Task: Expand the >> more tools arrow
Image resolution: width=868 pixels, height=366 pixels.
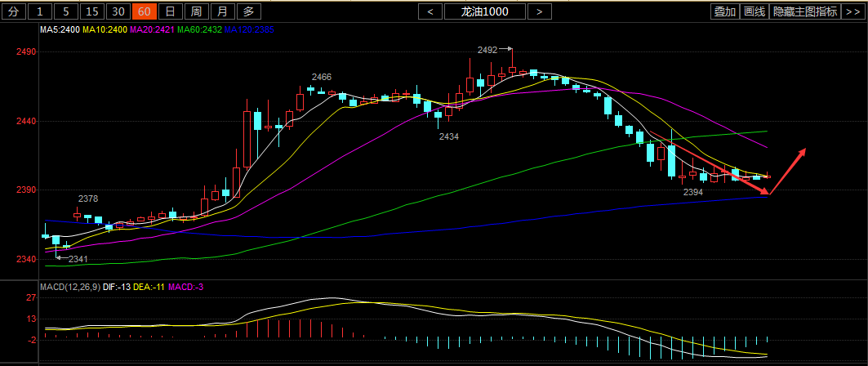Action: click(x=852, y=11)
